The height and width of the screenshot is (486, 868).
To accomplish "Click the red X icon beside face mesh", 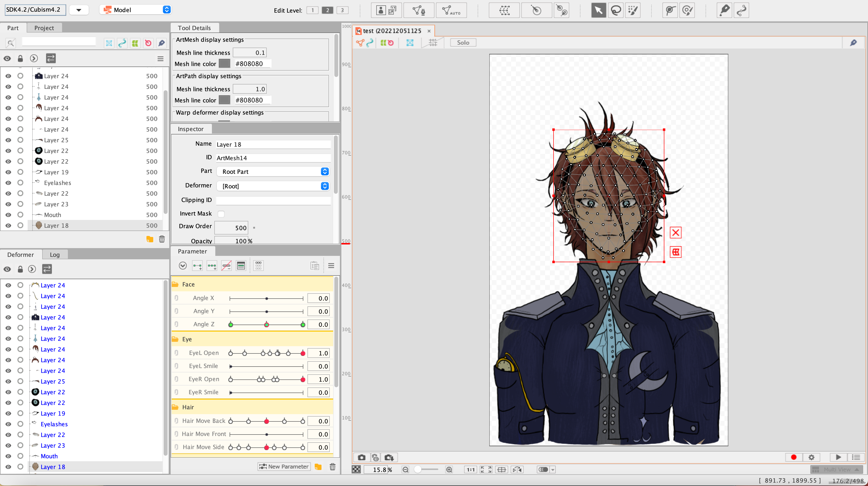I will tap(675, 232).
